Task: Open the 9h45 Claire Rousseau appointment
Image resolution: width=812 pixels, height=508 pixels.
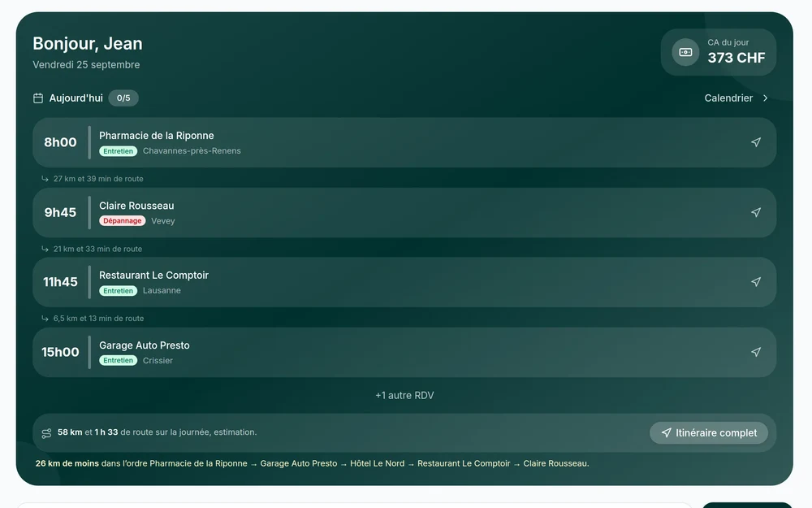Action: (404, 212)
